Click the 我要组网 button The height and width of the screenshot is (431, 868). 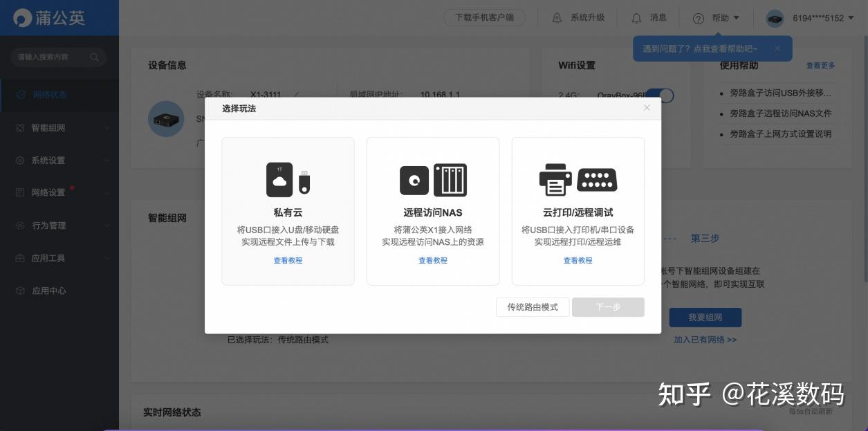[705, 318]
